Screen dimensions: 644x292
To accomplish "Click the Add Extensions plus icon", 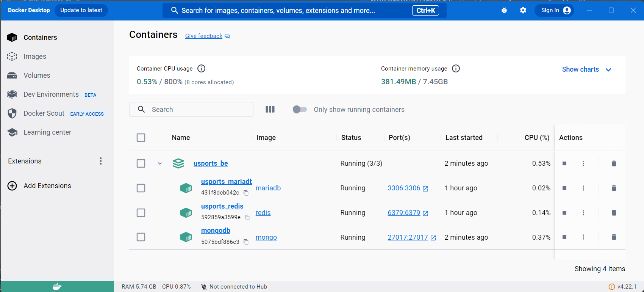I will [12, 186].
